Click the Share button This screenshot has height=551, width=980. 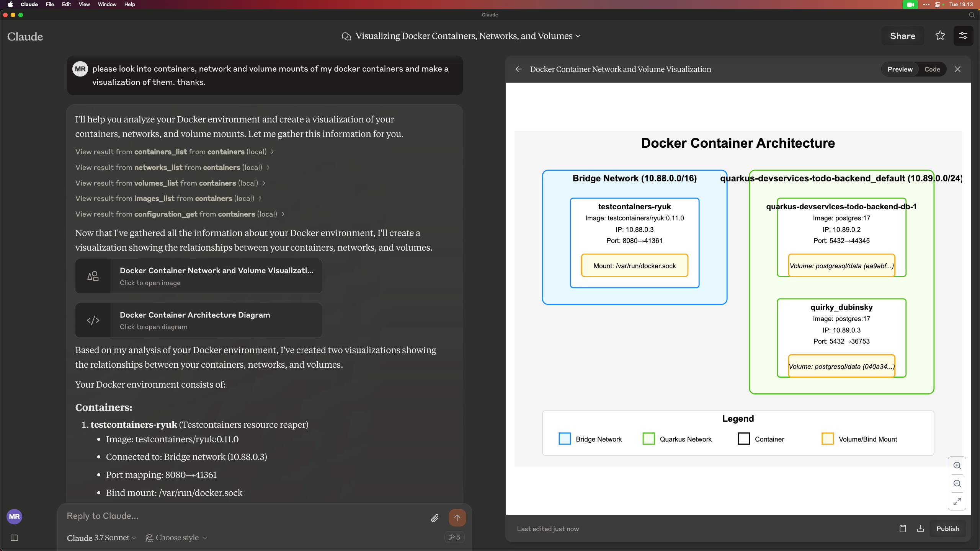pos(903,36)
